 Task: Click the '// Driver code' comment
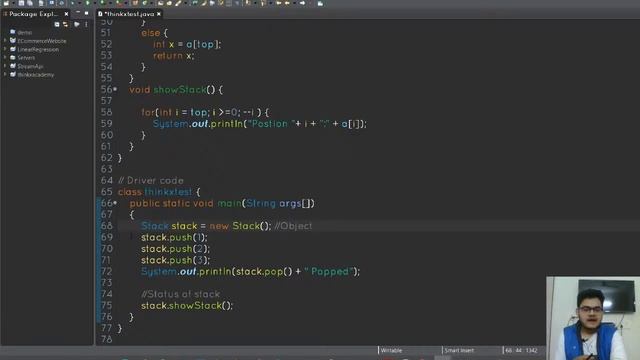click(151, 180)
